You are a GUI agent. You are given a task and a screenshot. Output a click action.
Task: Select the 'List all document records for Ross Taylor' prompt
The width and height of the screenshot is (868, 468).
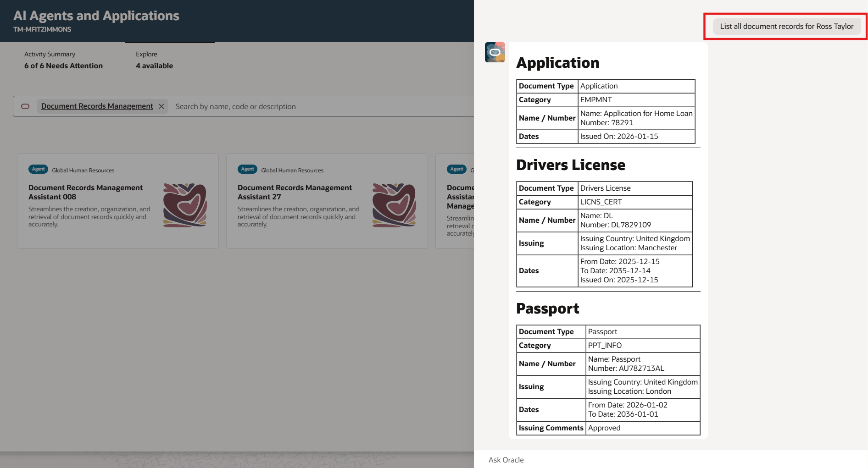[787, 26]
